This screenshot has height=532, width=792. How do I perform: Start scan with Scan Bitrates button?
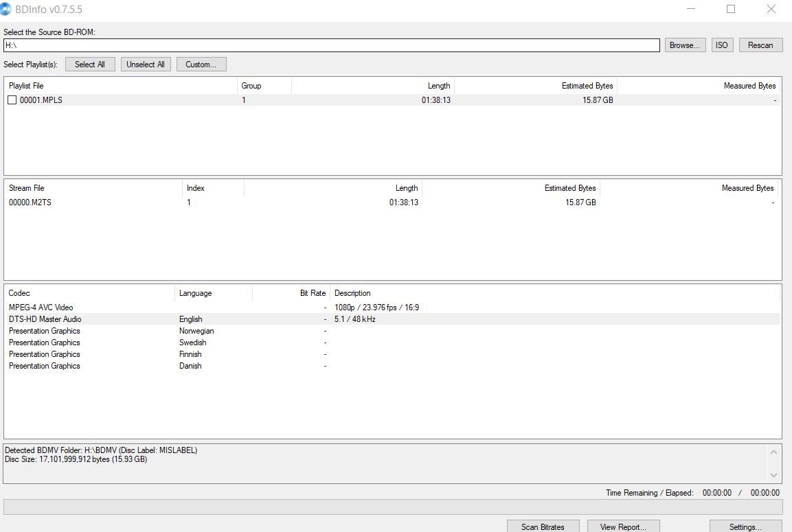tap(543, 527)
